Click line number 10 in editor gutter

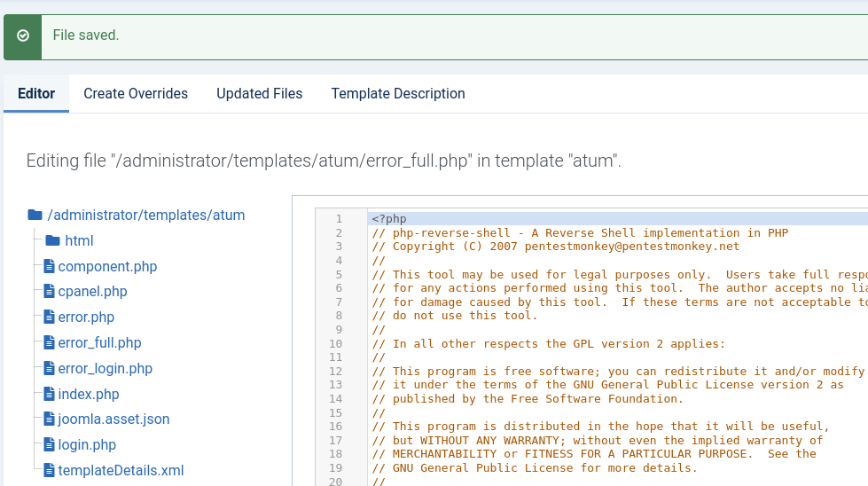pos(335,344)
